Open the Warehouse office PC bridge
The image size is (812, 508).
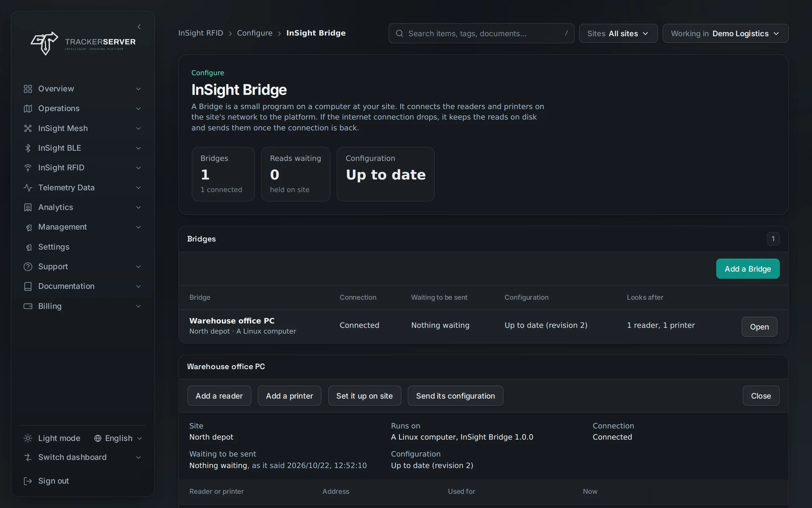point(759,326)
